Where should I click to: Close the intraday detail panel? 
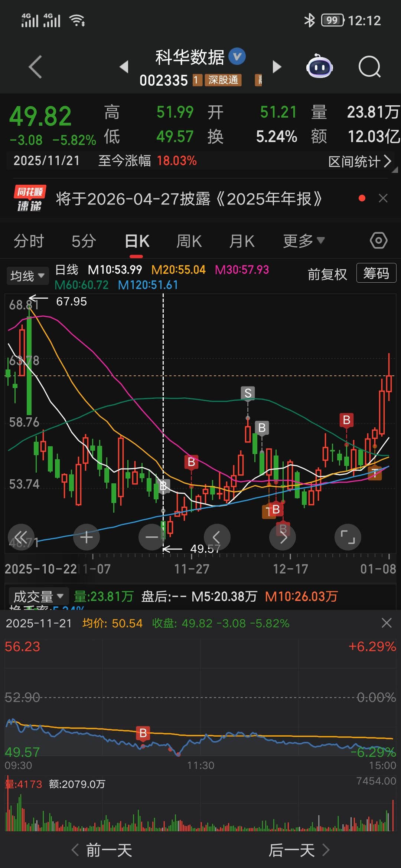click(x=387, y=623)
